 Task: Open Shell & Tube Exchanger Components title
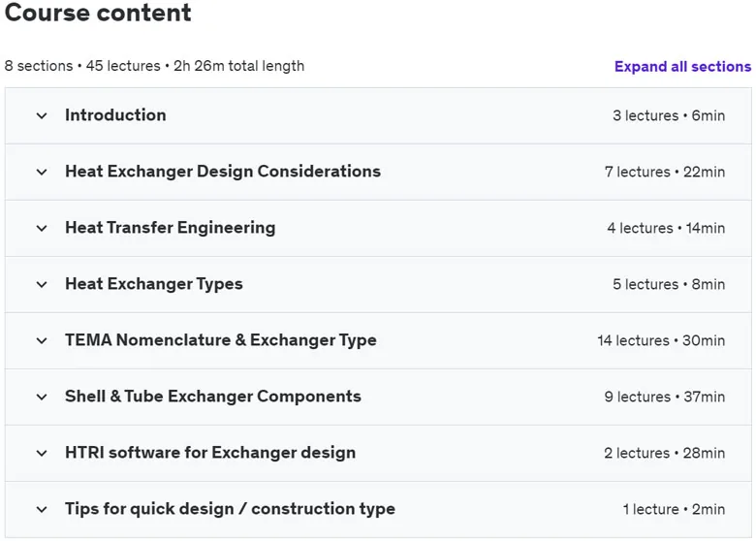pos(213,397)
